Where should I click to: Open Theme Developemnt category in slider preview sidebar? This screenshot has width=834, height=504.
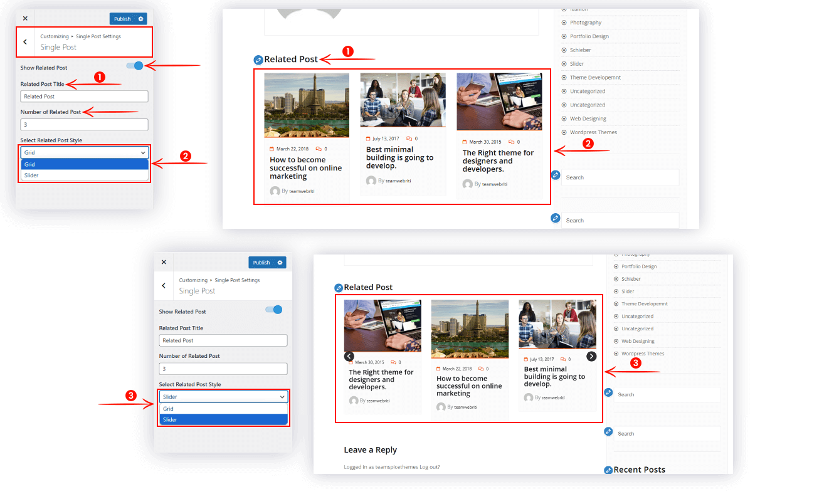pyautogui.click(x=645, y=304)
